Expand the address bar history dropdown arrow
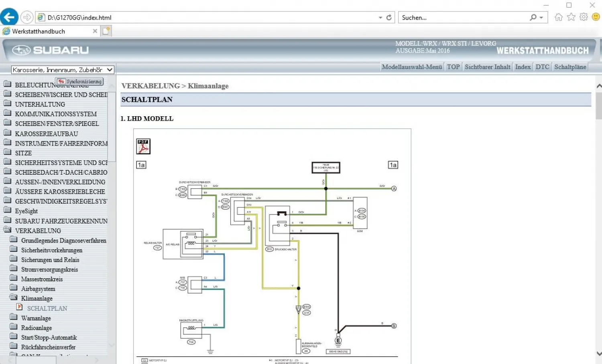 (380, 18)
